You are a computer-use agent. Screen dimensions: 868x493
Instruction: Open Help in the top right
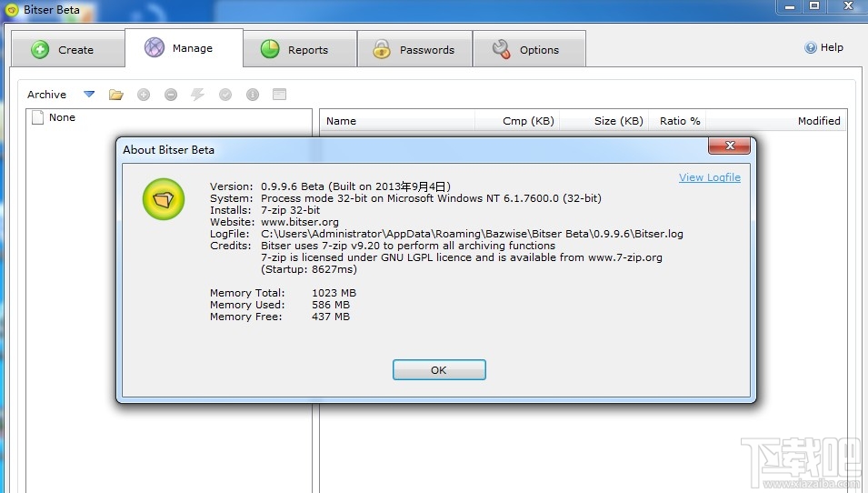[x=824, y=47]
